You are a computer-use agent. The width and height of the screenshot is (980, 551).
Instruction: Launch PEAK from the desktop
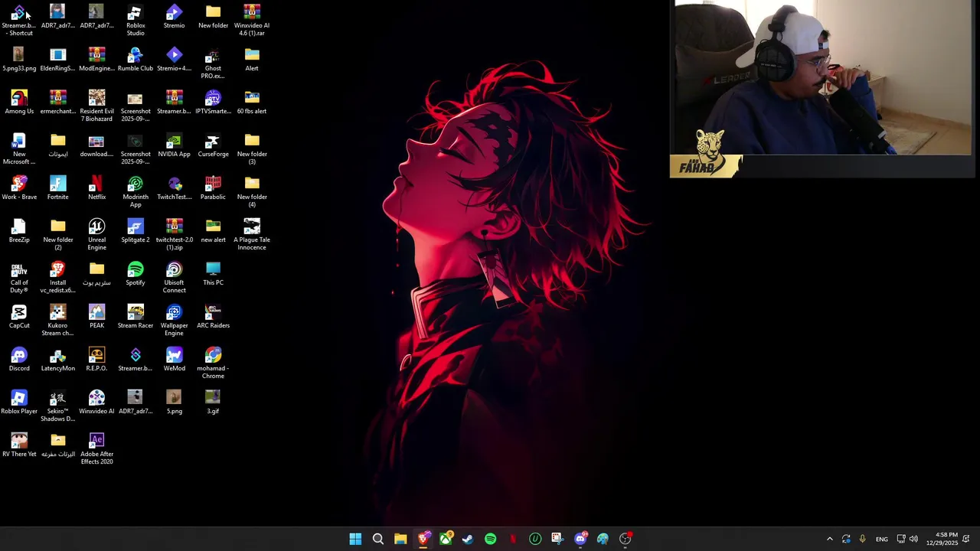[x=96, y=317]
